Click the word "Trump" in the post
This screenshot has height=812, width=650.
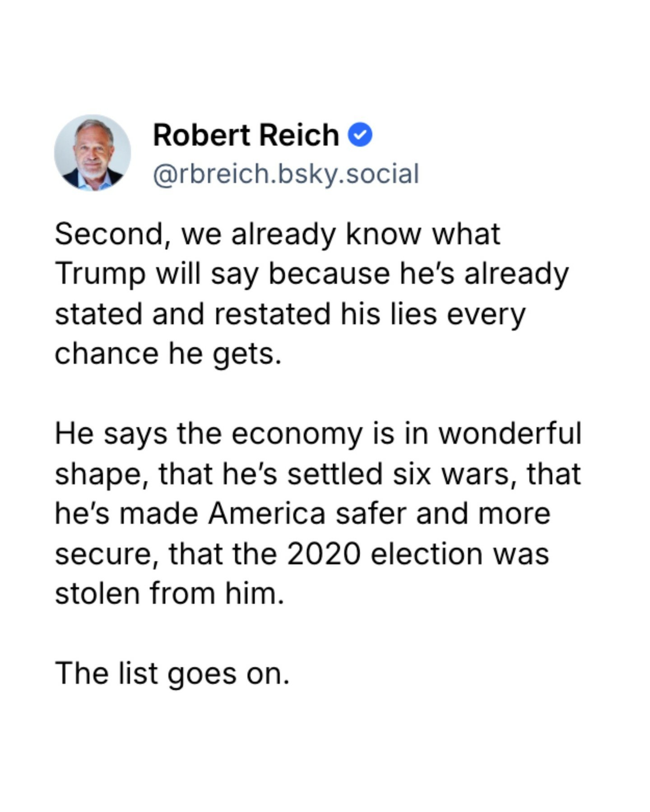click(100, 274)
